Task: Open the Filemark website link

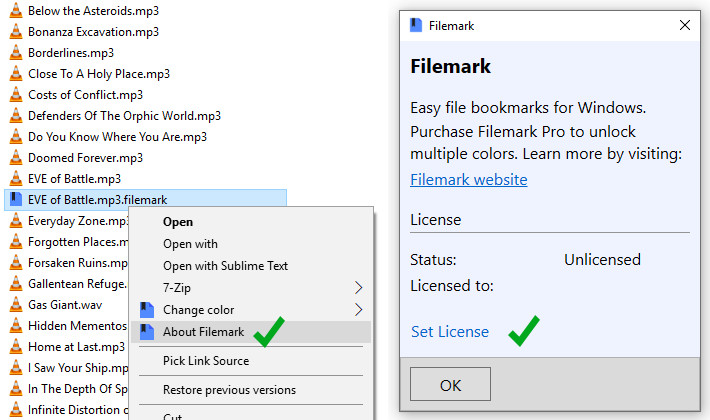Action: tap(468, 180)
